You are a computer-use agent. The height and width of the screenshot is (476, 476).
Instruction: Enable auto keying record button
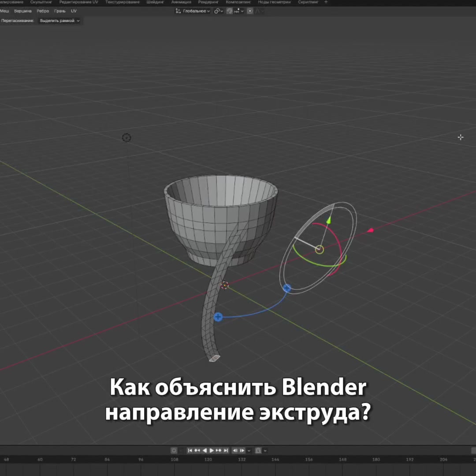(x=174, y=450)
